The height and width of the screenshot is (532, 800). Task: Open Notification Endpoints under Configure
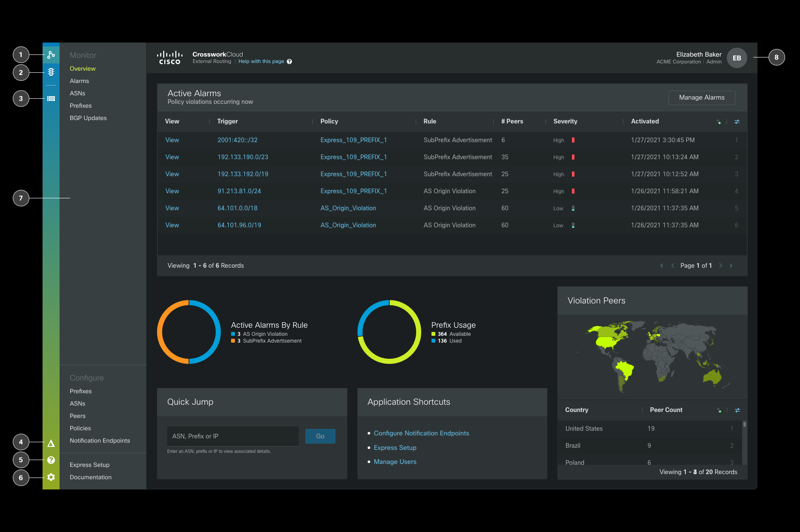100,440
